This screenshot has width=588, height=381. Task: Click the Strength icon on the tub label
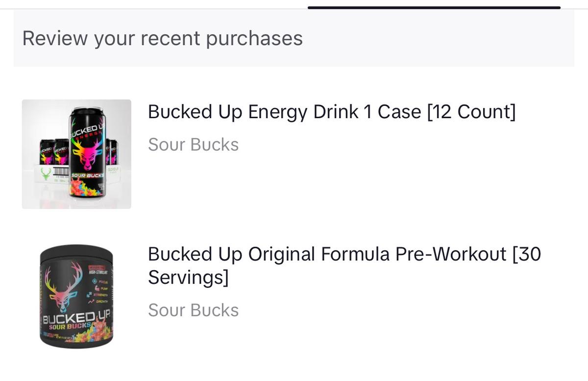click(x=90, y=295)
